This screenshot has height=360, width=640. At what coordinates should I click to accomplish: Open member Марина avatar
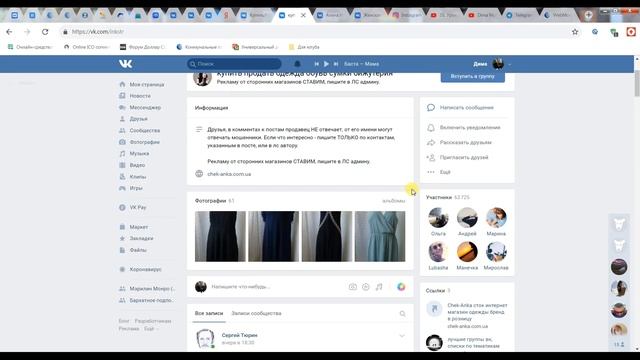pos(496,218)
